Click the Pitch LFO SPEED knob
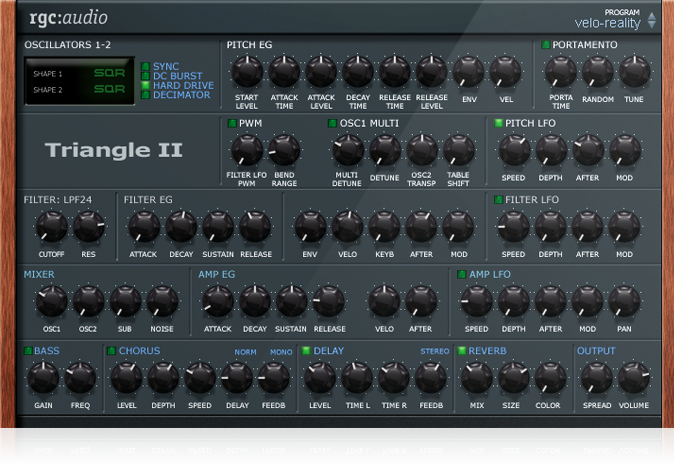Screen dimensions: 674x465 514,150
